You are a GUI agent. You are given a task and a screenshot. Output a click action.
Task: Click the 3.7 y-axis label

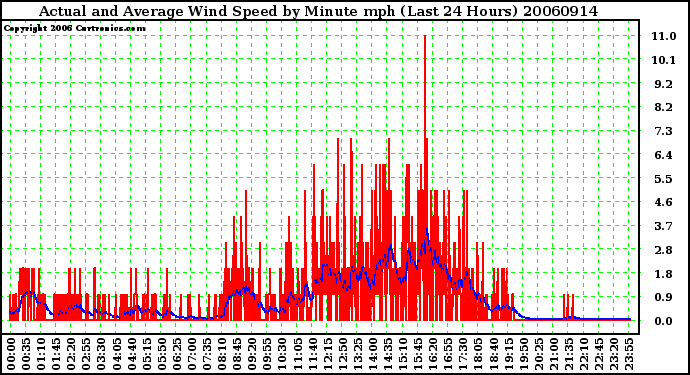[x=664, y=226]
